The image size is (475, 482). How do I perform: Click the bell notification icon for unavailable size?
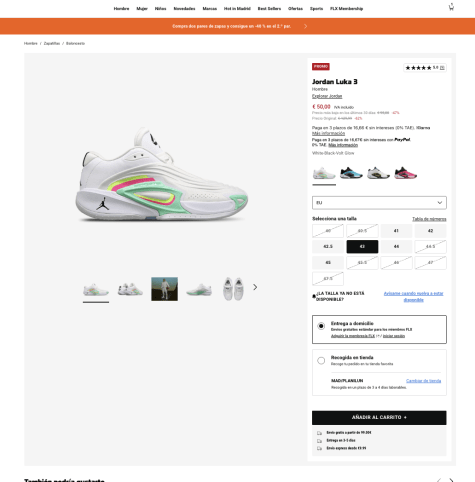pyautogui.click(x=314, y=296)
